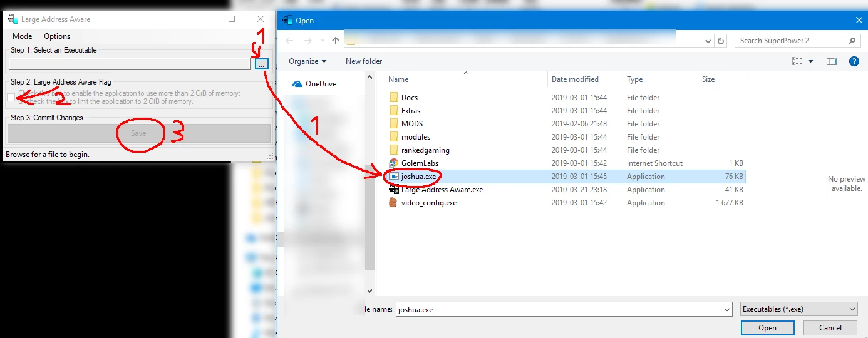Go up one folder level
This screenshot has height=338, width=868.
[336, 41]
